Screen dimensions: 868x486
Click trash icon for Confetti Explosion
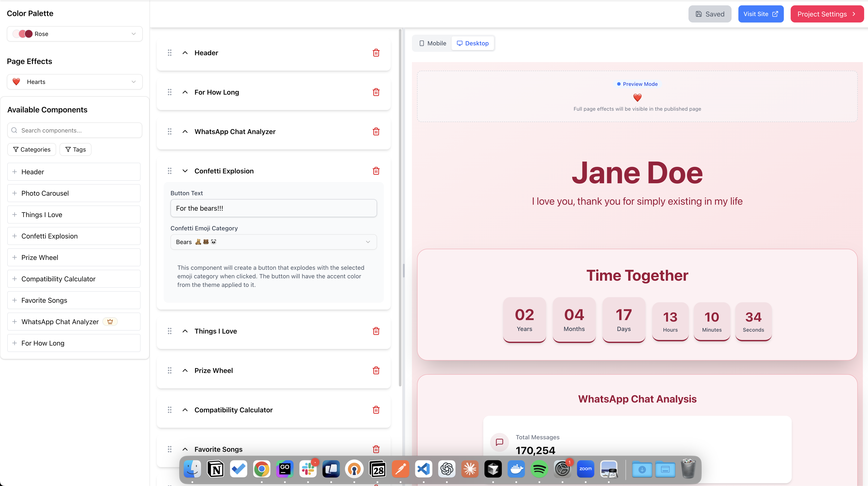pos(376,171)
